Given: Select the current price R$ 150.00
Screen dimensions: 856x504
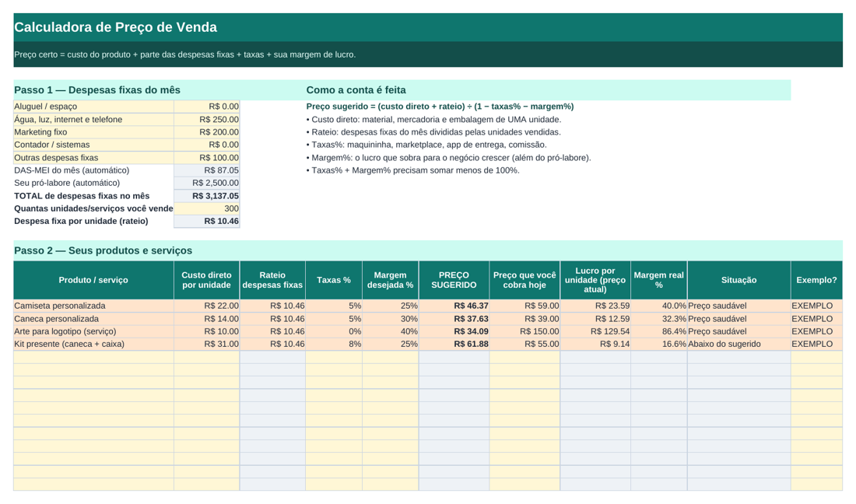Looking at the screenshot, I should 524,331.
